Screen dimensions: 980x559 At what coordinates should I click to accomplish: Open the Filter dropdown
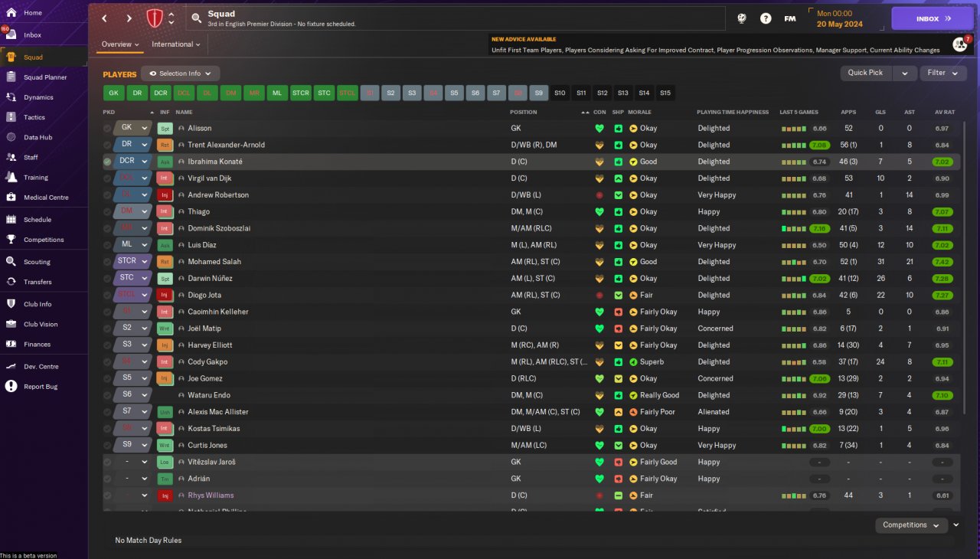(943, 73)
